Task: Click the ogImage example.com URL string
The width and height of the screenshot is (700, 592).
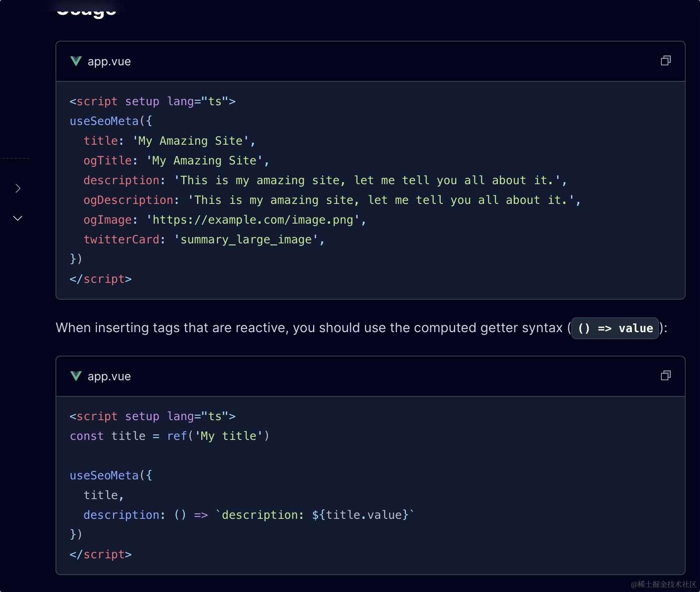Action: pyautogui.click(x=253, y=220)
